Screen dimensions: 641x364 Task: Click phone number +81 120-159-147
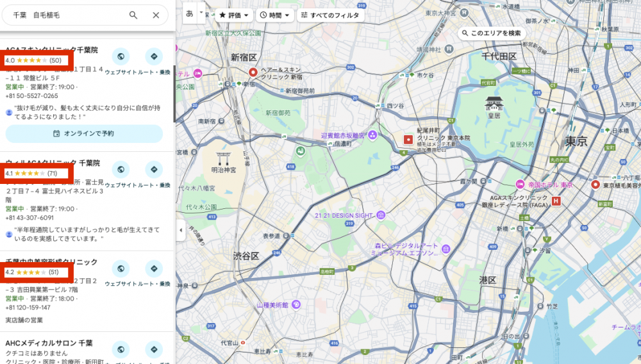tap(28, 308)
